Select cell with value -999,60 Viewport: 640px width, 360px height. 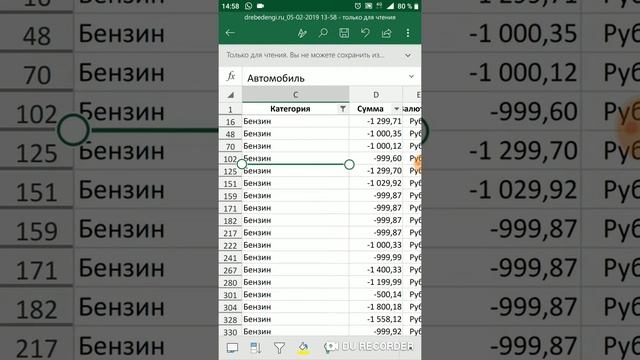376,158
